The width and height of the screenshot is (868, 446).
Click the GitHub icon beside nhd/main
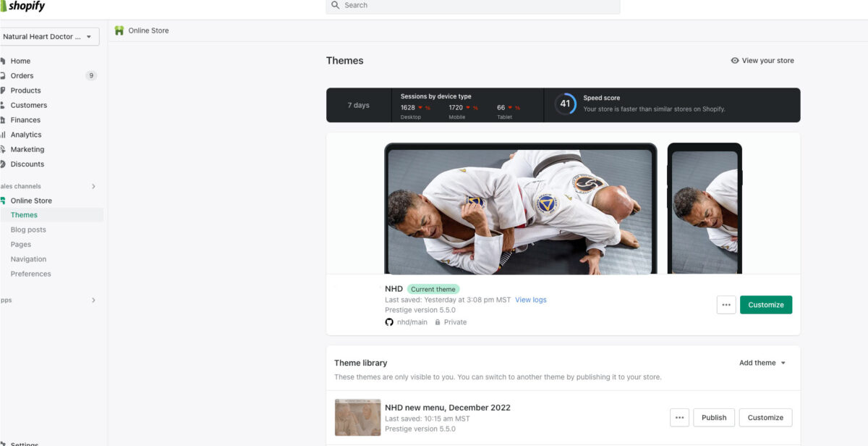389,322
